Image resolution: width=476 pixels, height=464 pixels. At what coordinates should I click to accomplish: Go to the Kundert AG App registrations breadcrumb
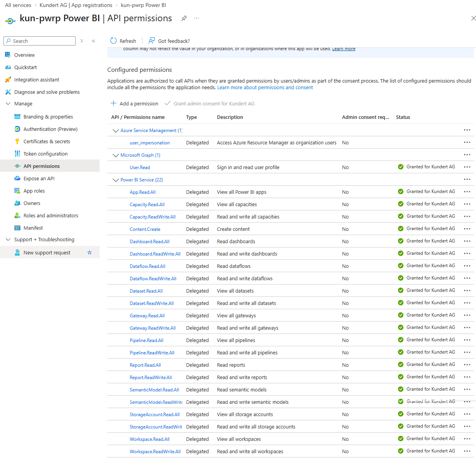(x=76, y=5)
